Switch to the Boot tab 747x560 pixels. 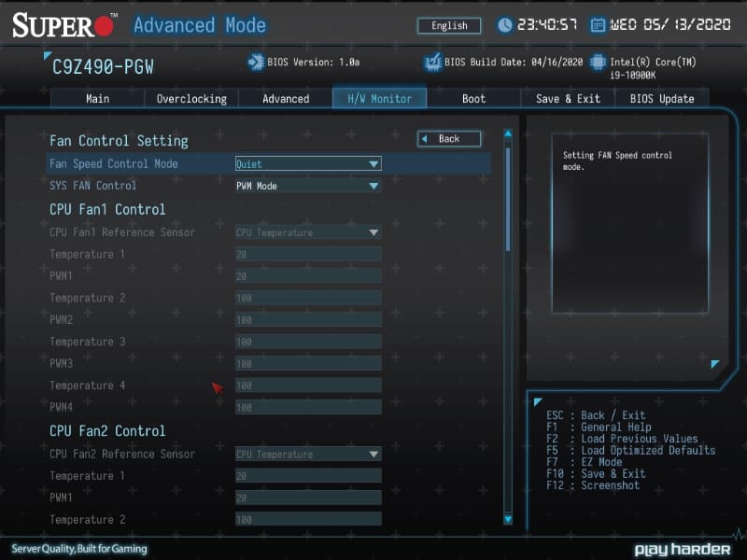tap(473, 98)
